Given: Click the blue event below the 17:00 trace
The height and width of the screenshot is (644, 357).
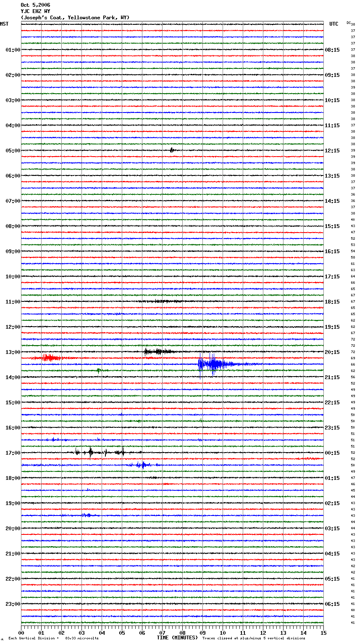Looking at the screenshot, I should pos(144,465).
